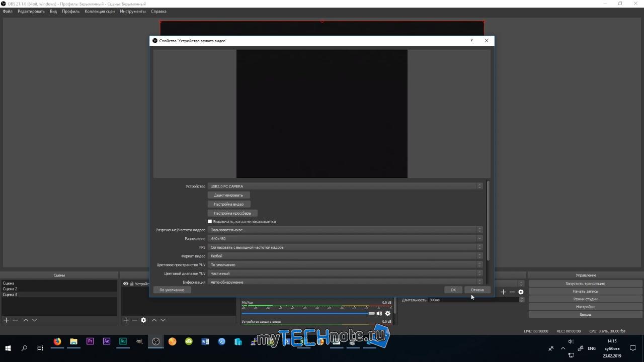Add a new scene with the plus icon
Screen dimensions: 644x362
[7, 320]
